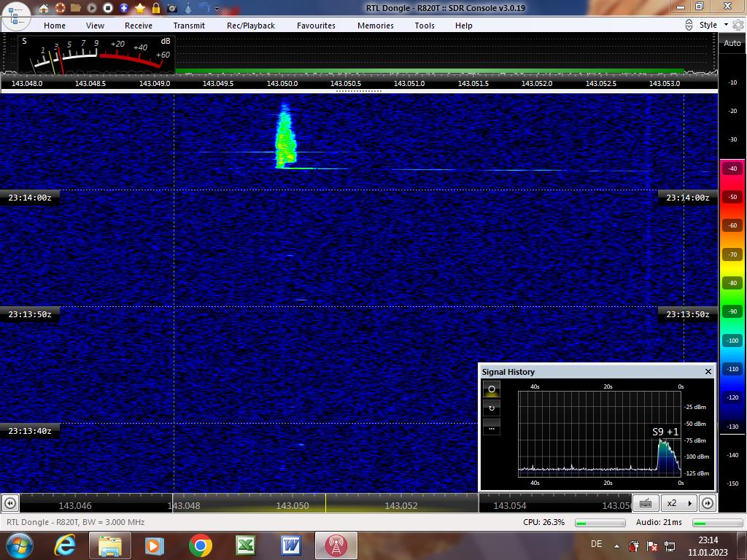This screenshot has width=747, height=560.
Task: Open the SDR Console application menu orb
Action: tap(15, 15)
